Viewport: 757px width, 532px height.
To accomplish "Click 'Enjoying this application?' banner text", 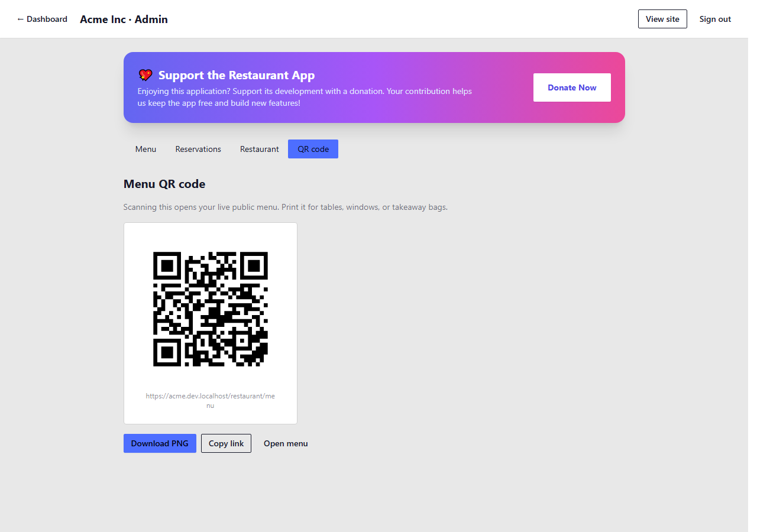I will click(x=305, y=97).
